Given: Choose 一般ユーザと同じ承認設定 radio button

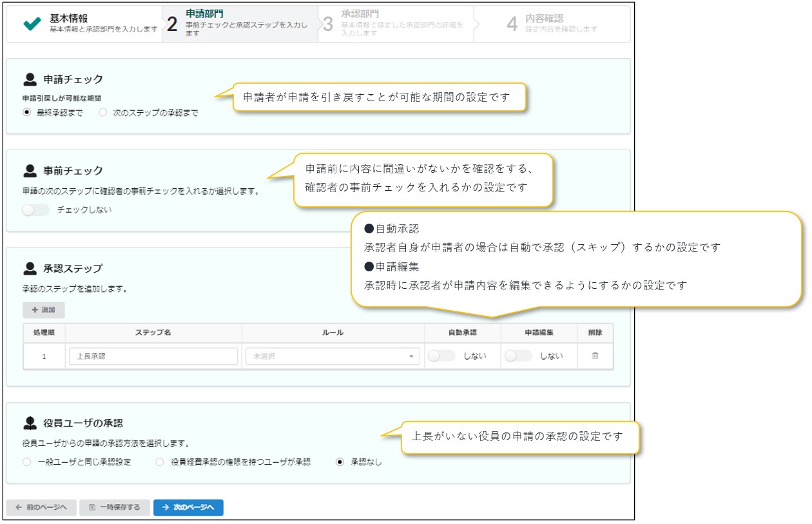Looking at the screenshot, I should click(26, 462).
